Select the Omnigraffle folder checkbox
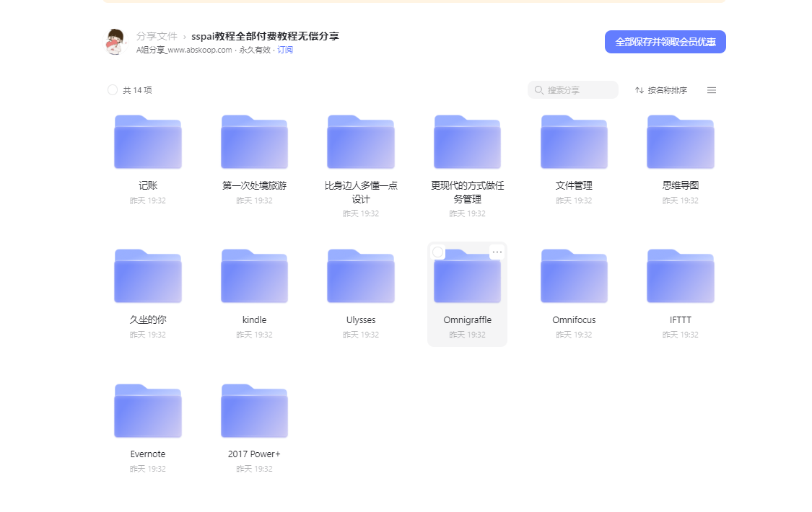The width and height of the screenshot is (812, 512). coord(437,252)
